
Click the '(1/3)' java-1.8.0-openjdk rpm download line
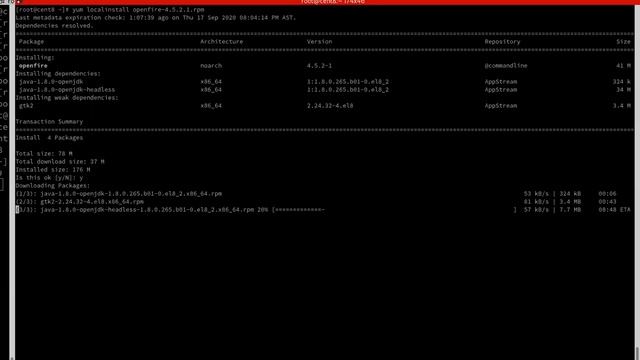tap(119, 194)
